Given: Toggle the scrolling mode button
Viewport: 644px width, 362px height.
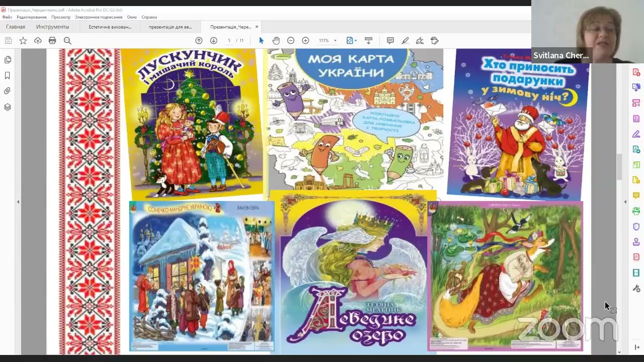Looking at the screenshot, I should click(x=368, y=41).
